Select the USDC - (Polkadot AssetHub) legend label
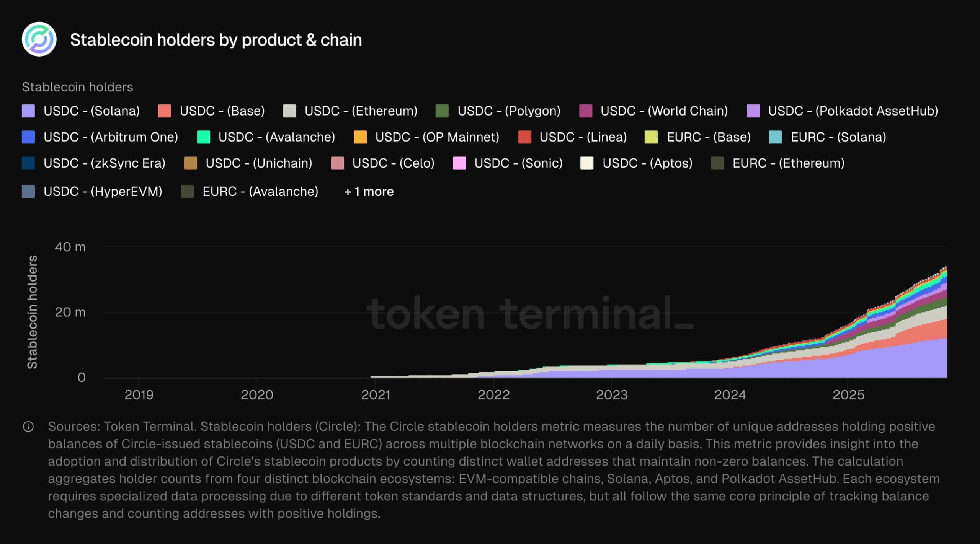This screenshot has width=980, height=544. coord(853,111)
